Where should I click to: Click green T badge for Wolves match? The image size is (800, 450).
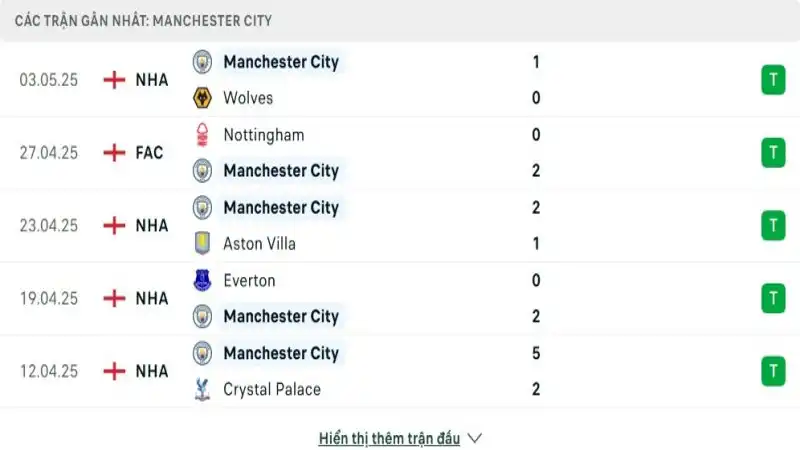click(772, 80)
